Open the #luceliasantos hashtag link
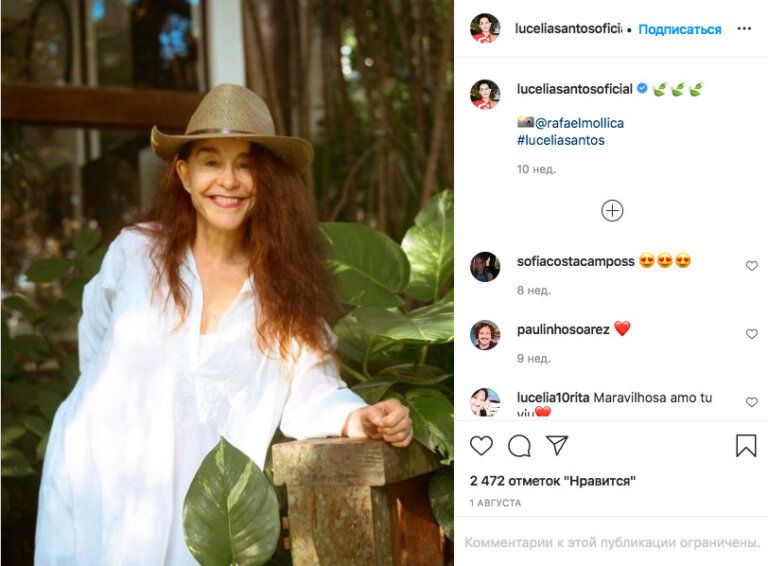768x566 pixels. 560,140
